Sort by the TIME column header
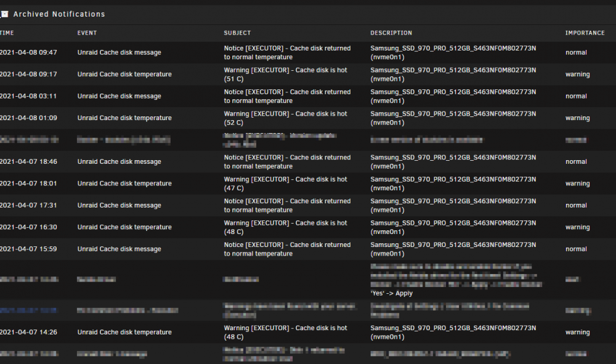 tap(7, 33)
